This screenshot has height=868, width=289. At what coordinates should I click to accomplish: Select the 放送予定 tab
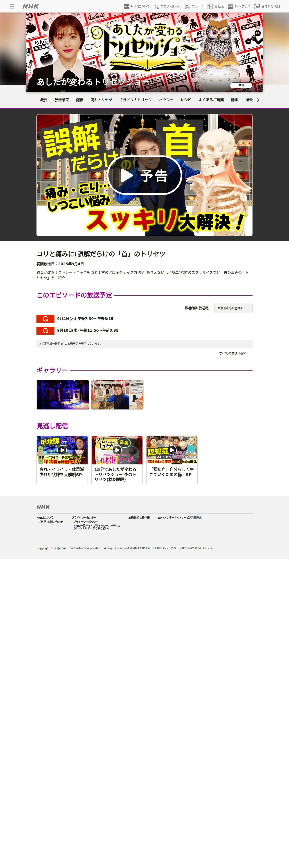coord(62,100)
